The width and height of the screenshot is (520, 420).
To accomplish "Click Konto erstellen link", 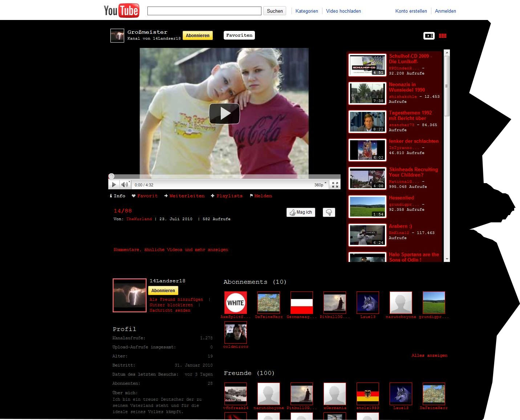I will click(411, 11).
